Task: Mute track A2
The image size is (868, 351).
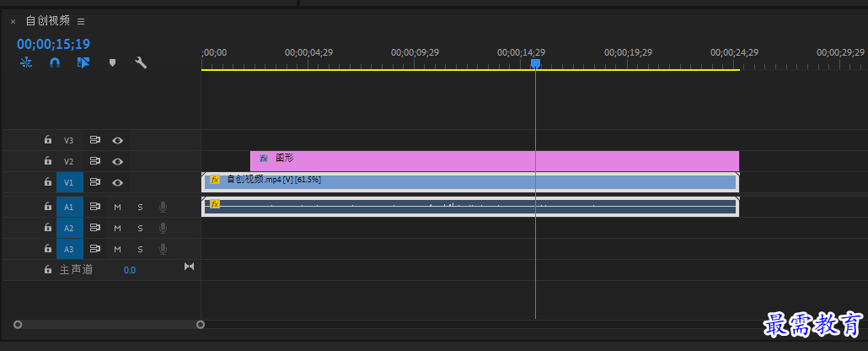Action: [117, 228]
